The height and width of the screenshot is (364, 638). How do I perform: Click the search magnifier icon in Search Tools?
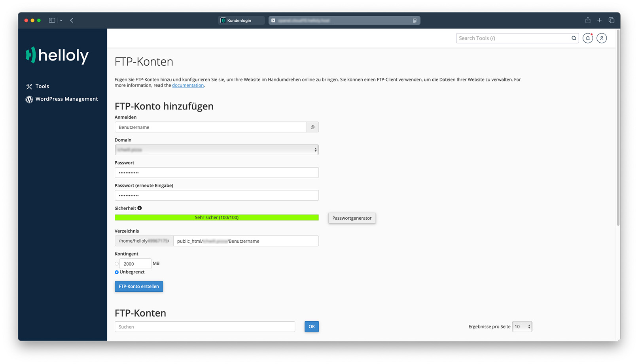click(574, 38)
